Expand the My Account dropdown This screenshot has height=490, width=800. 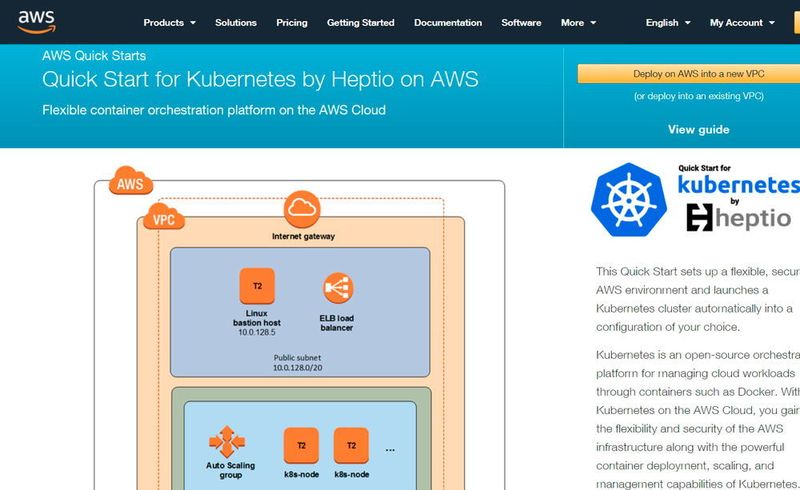(x=742, y=22)
